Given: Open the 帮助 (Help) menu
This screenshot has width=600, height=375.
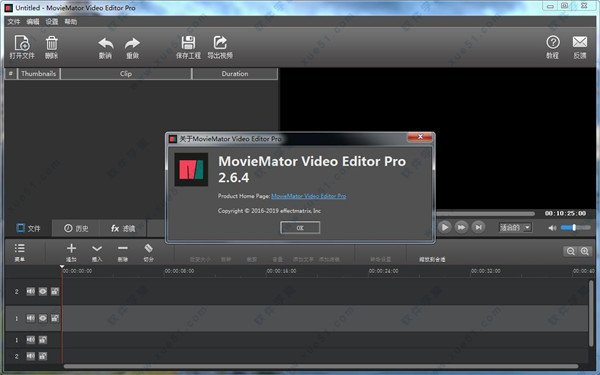Looking at the screenshot, I should tap(71, 22).
